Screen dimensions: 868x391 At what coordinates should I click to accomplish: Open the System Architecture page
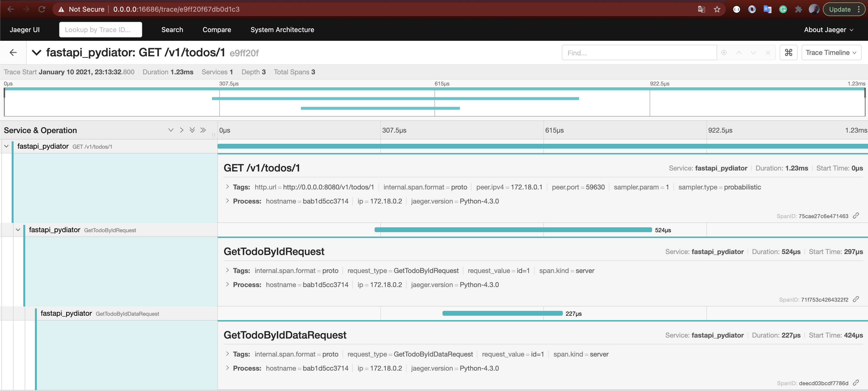point(282,30)
